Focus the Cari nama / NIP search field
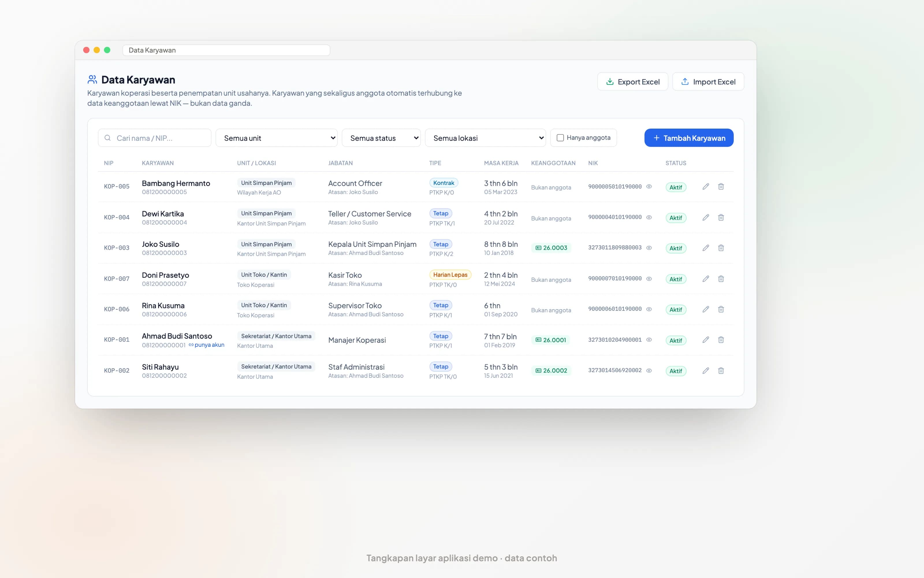 (155, 138)
